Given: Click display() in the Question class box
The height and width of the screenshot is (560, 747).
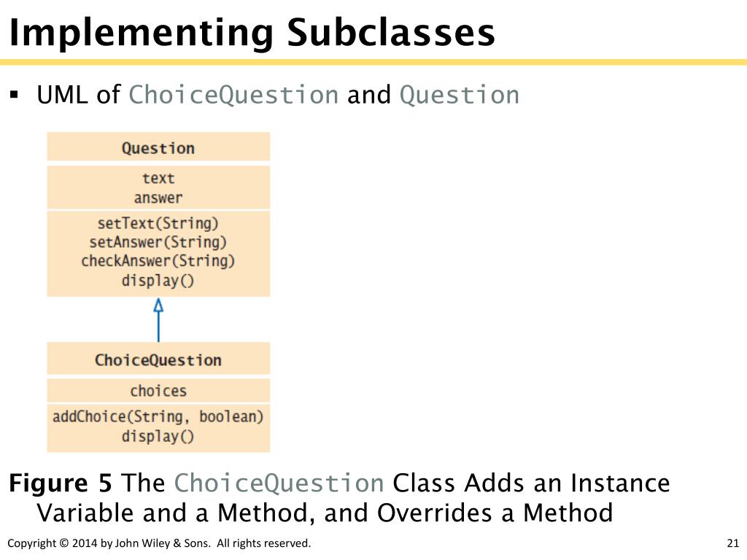Looking at the screenshot, I should pos(158,281).
